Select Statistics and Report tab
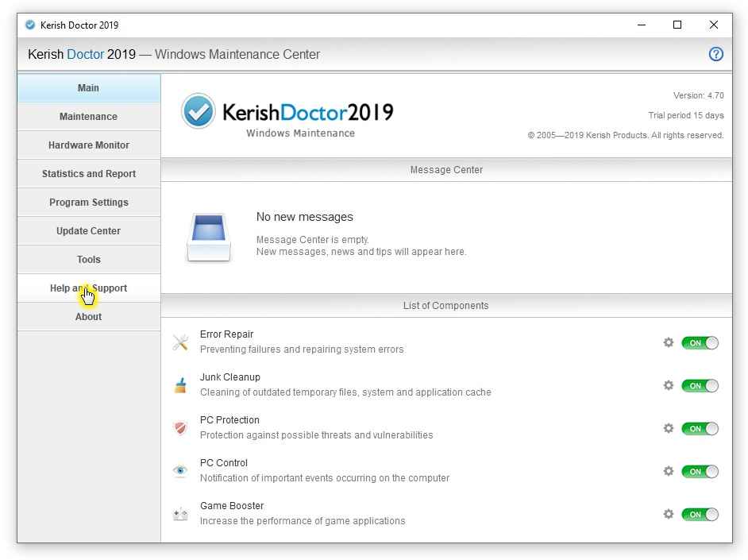The height and width of the screenshot is (560, 748). tap(88, 174)
